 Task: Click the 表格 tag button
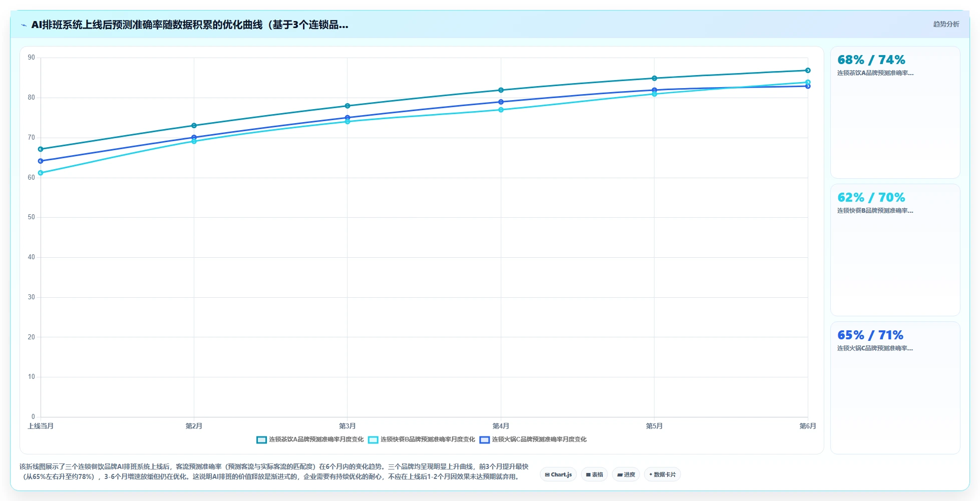[x=594, y=474]
